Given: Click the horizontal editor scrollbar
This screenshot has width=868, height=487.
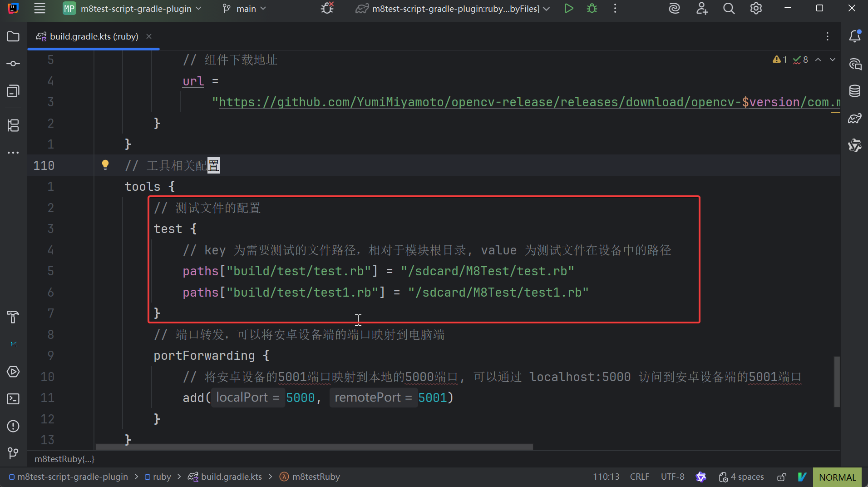Looking at the screenshot, I should (x=314, y=447).
